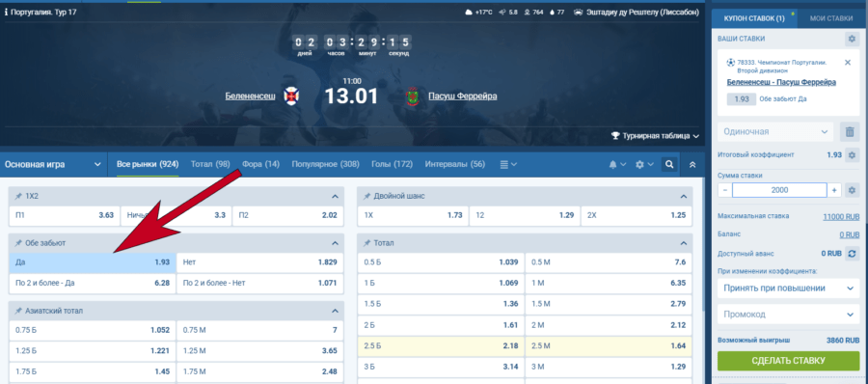
Task: Open Белененсеш - Пасуш Феррейра link in coupon
Action: [781, 82]
